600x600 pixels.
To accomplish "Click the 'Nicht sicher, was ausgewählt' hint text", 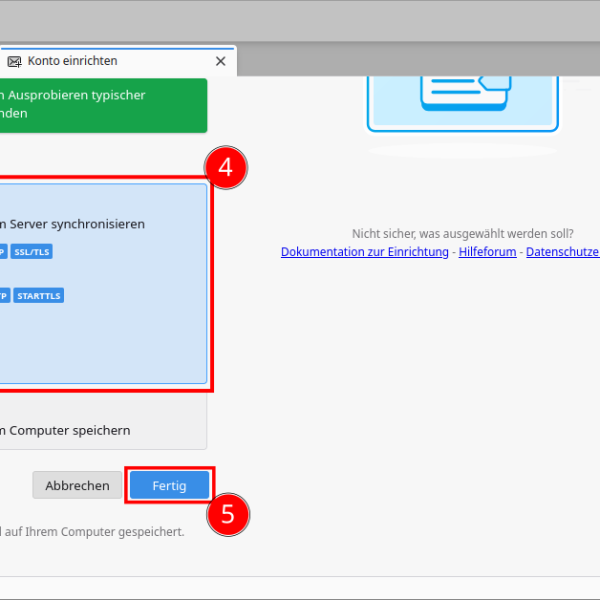I will tap(462, 233).
